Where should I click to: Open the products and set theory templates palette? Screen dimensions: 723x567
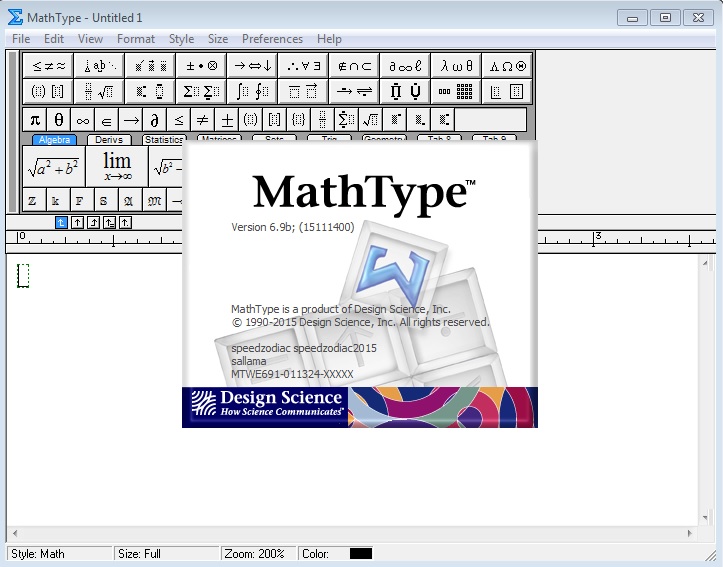point(405,91)
